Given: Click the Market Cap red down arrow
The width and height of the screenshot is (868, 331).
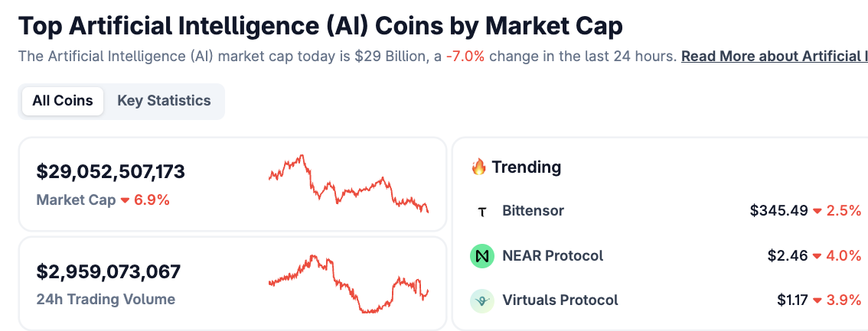Looking at the screenshot, I should (x=125, y=201).
